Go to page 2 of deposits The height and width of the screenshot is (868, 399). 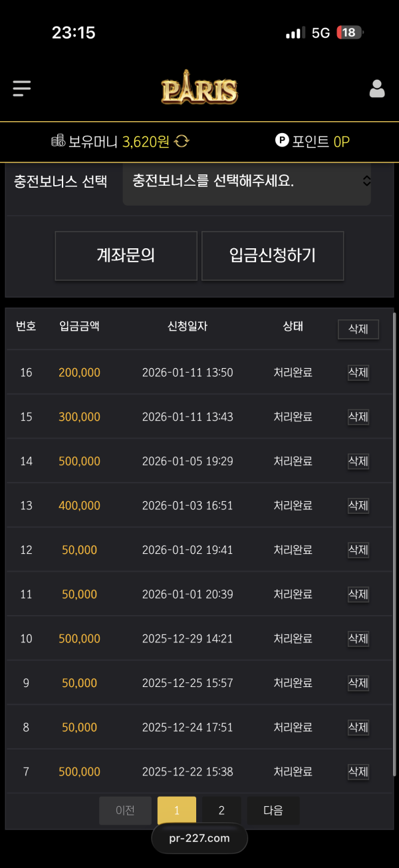pyautogui.click(x=221, y=810)
